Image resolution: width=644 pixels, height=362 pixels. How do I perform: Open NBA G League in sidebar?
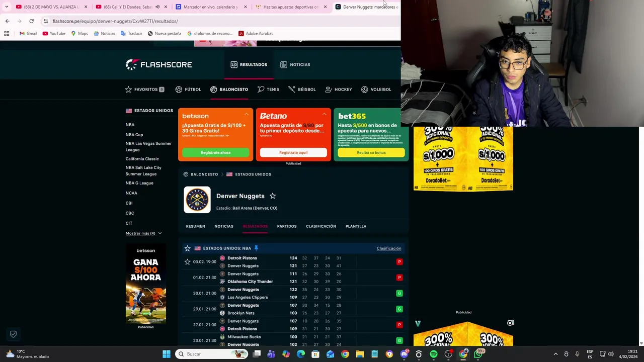(139, 183)
